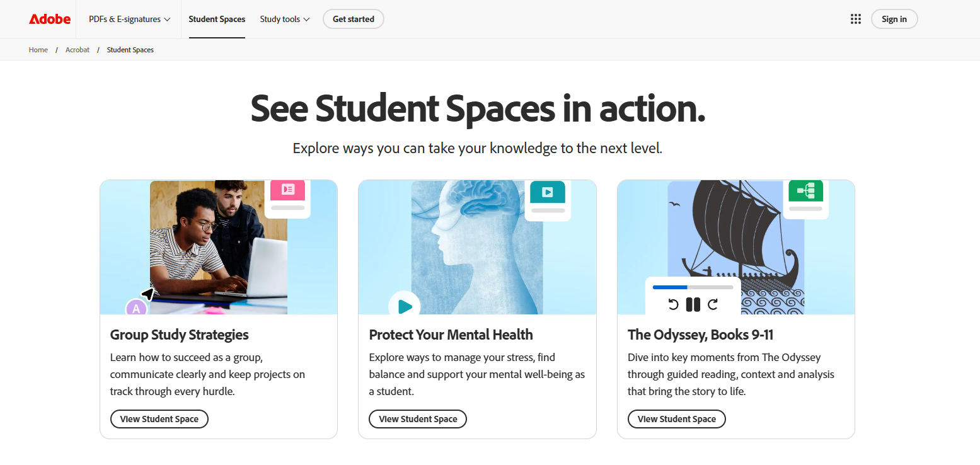980x465 pixels.
Task: Expand PDFs & E-signatures menu
Action: [x=129, y=19]
